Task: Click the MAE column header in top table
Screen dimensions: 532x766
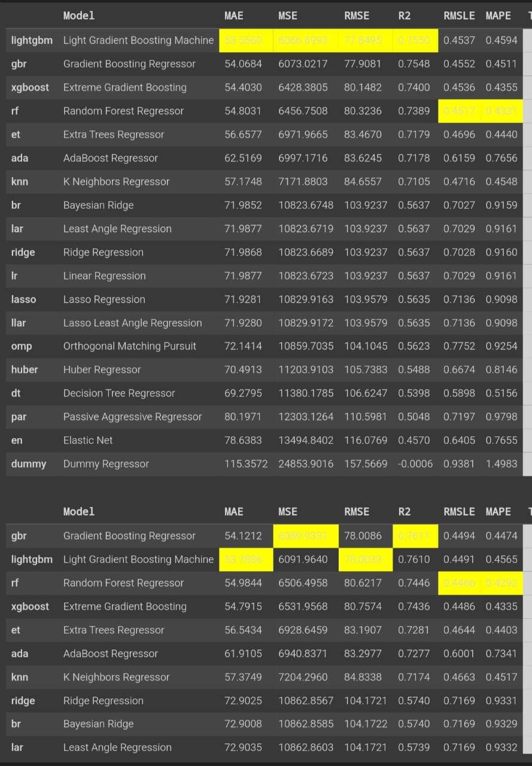Action: click(x=233, y=16)
